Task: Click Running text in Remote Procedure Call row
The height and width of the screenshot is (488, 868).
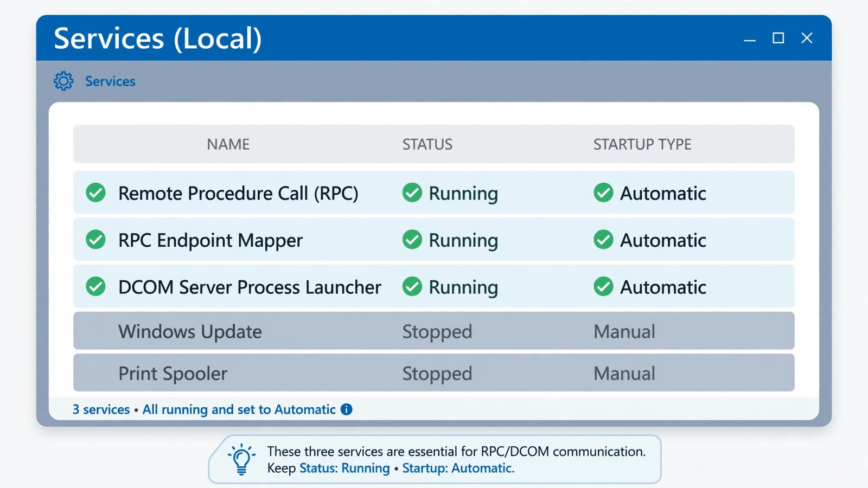Action: pos(463,194)
